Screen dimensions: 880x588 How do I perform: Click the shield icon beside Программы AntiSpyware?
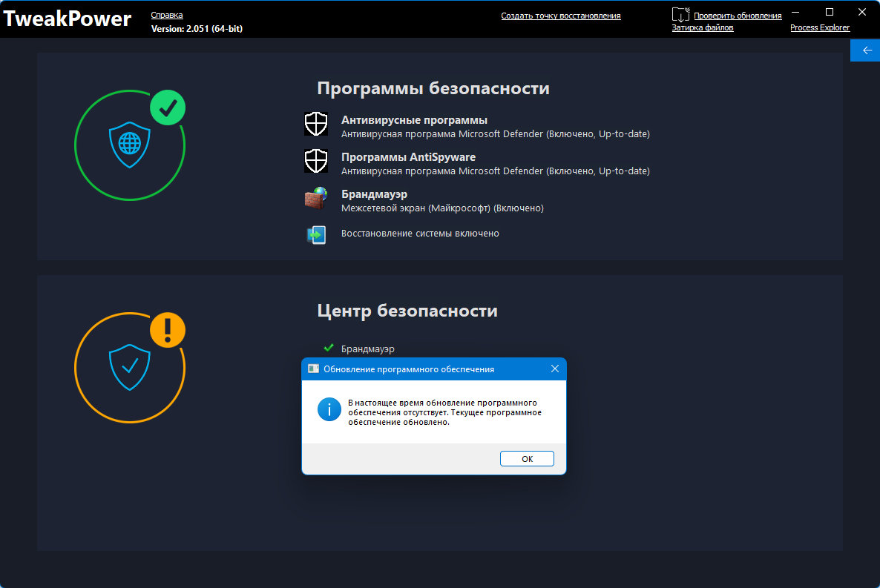pyautogui.click(x=316, y=161)
